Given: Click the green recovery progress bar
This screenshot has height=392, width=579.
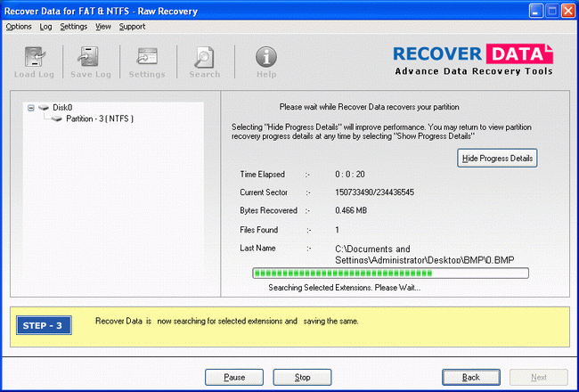Looking at the screenshot, I should 390,273.
